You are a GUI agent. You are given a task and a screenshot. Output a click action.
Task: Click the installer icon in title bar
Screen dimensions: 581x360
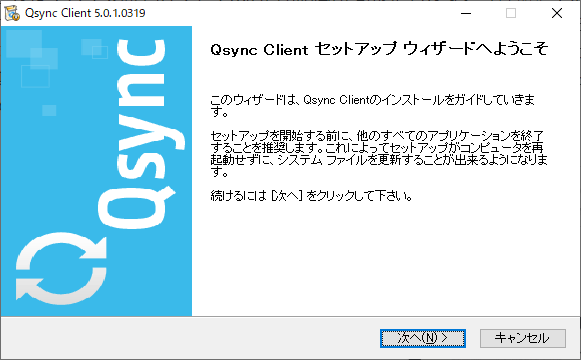[12, 13]
